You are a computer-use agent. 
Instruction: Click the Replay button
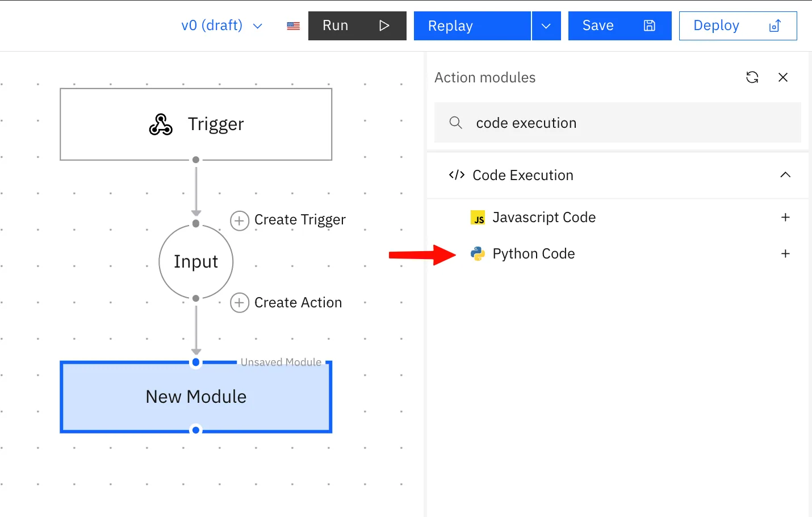(472, 26)
